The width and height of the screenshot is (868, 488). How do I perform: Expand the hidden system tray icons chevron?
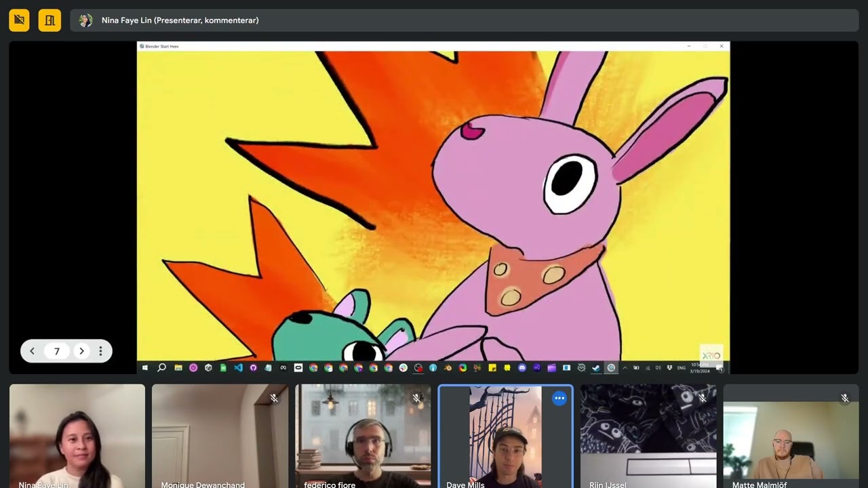tap(625, 368)
